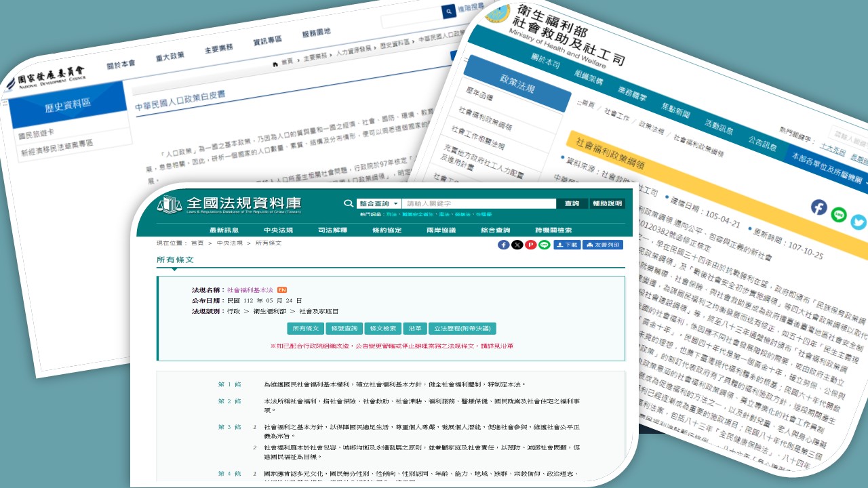Screen dimensions: 868x488
Task: Open the 跨機關檢索 menu
Action: (x=553, y=230)
